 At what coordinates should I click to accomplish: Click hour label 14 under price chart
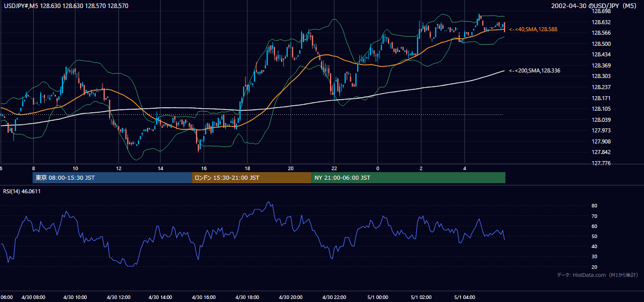pyautogui.click(x=160, y=168)
